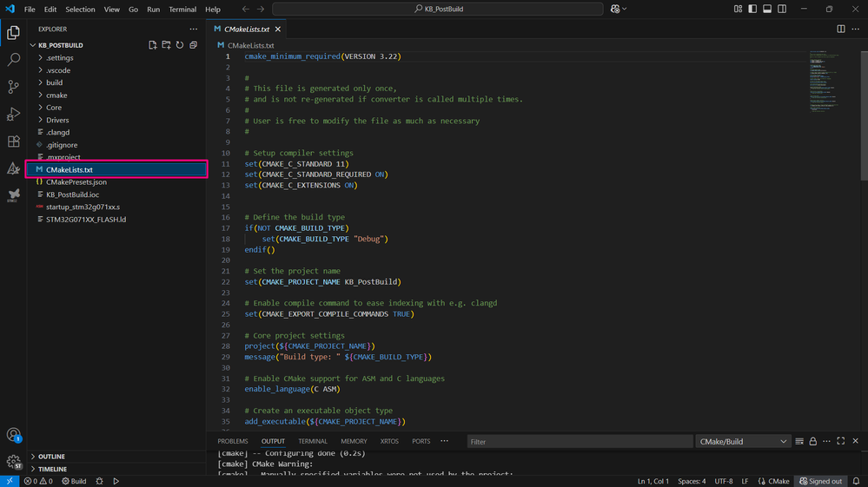
Task: Close the bottom output panel
Action: pos(855,441)
